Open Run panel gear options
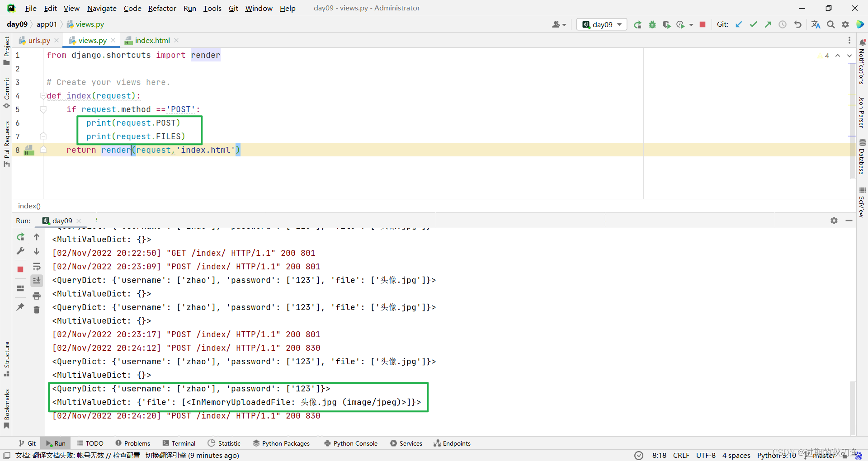This screenshot has width=868, height=461. point(834,221)
